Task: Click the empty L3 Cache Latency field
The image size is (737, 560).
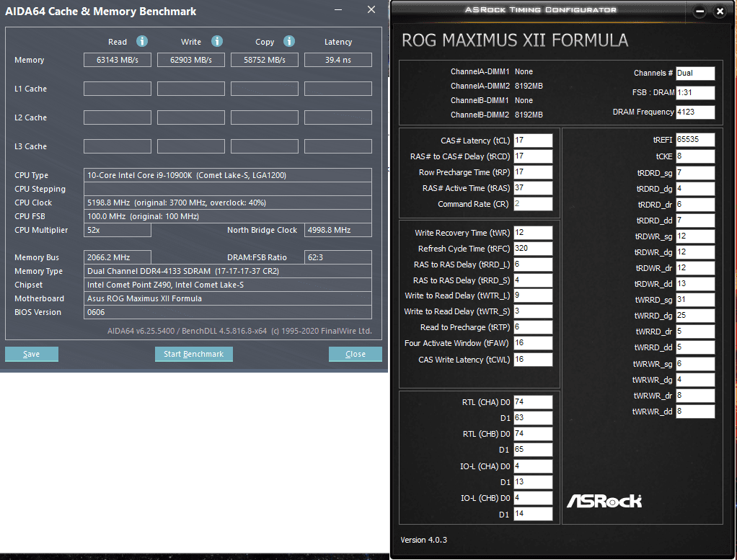Action: point(338,146)
